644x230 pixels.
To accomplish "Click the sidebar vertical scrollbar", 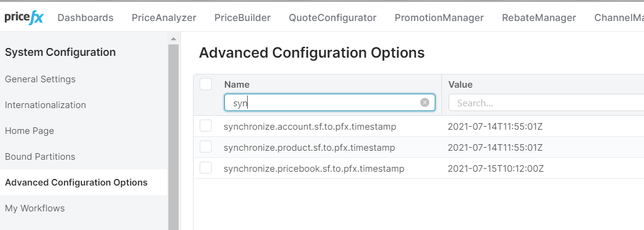I will point(173,137).
